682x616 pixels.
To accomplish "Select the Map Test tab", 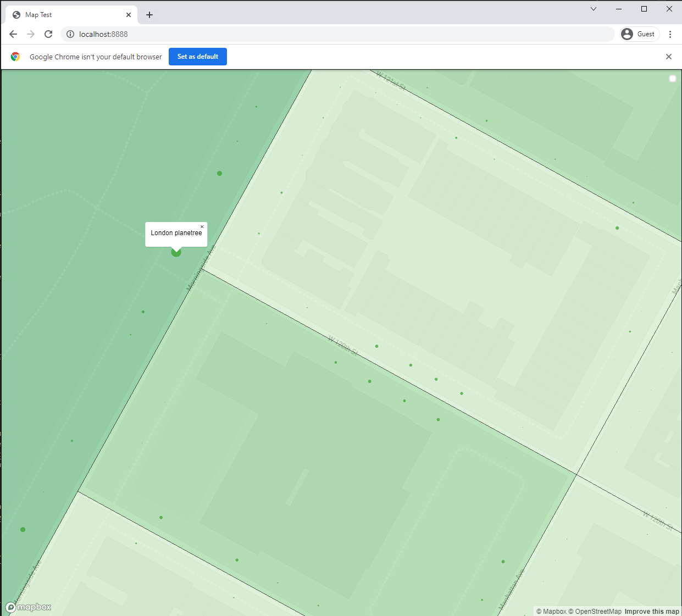I will [66, 15].
